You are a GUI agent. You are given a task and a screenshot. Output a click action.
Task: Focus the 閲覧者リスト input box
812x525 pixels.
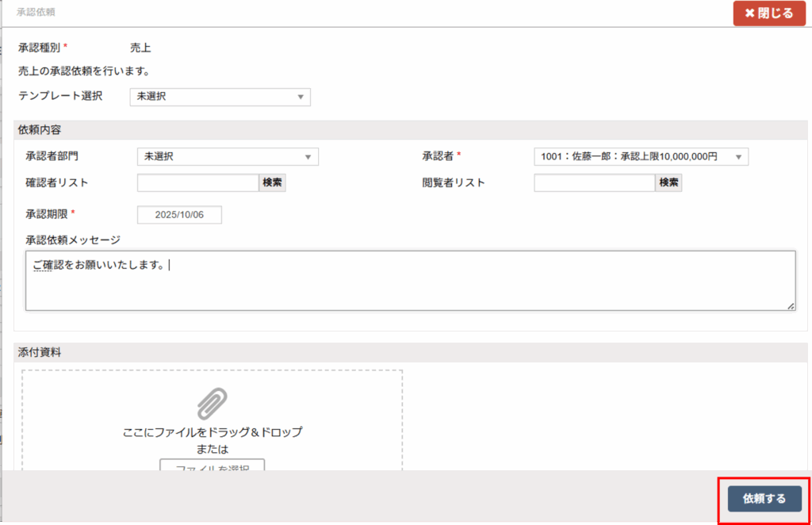[594, 183]
